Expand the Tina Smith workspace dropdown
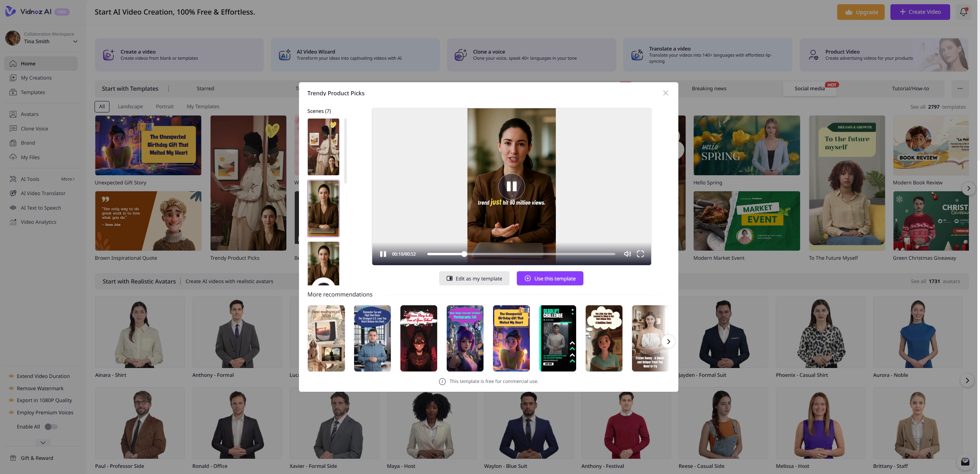The image size is (980, 474). (x=75, y=42)
